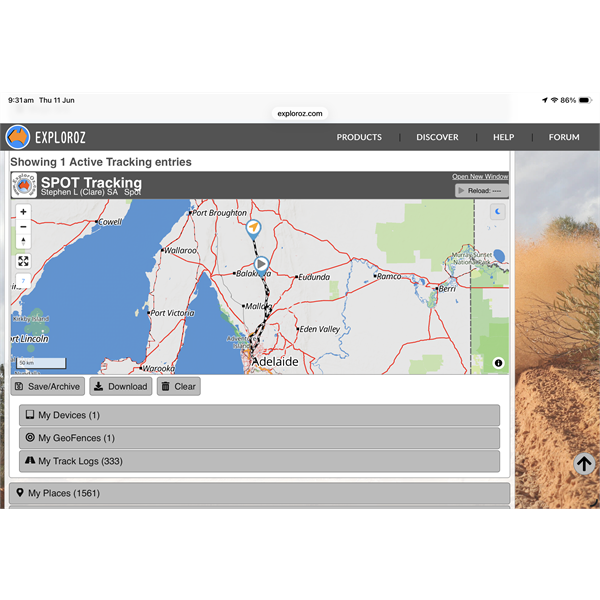600x600 pixels.
Task: Click the Port Broughton map label
Action: point(219,213)
